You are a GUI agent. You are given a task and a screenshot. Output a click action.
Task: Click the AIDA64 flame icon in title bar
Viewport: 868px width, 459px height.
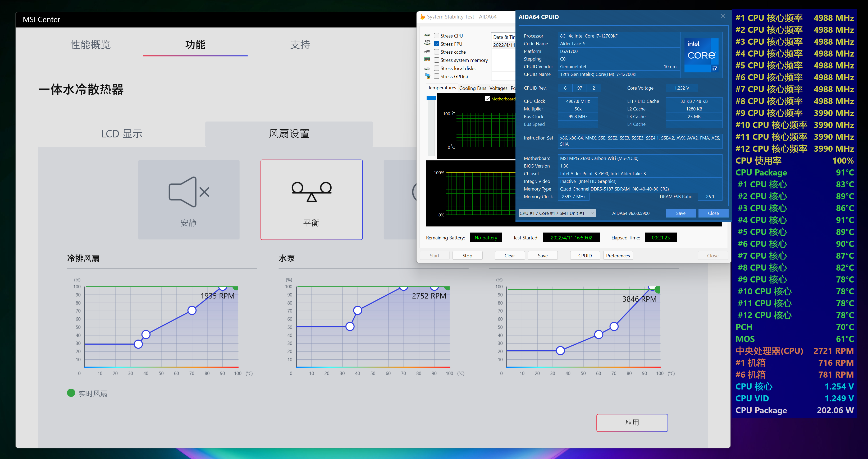(423, 16)
